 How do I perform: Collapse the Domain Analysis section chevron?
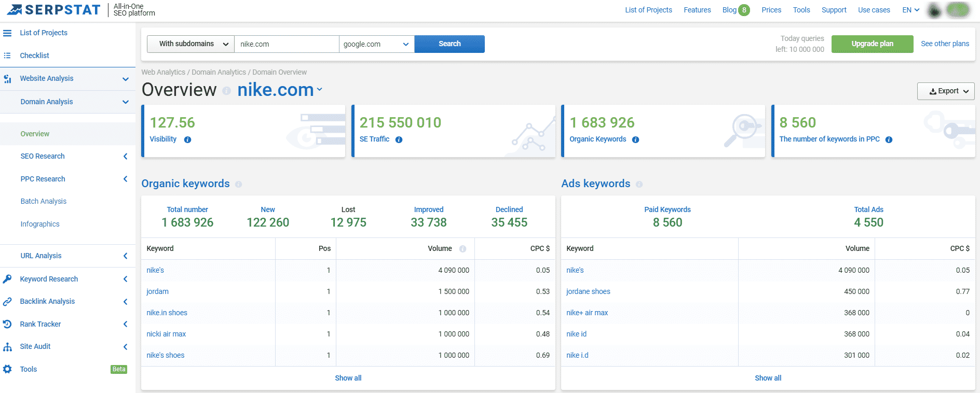pyautogui.click(x=125, y=102)
